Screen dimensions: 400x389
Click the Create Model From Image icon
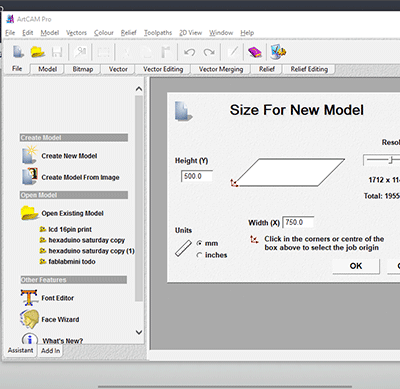pos(29,176)
